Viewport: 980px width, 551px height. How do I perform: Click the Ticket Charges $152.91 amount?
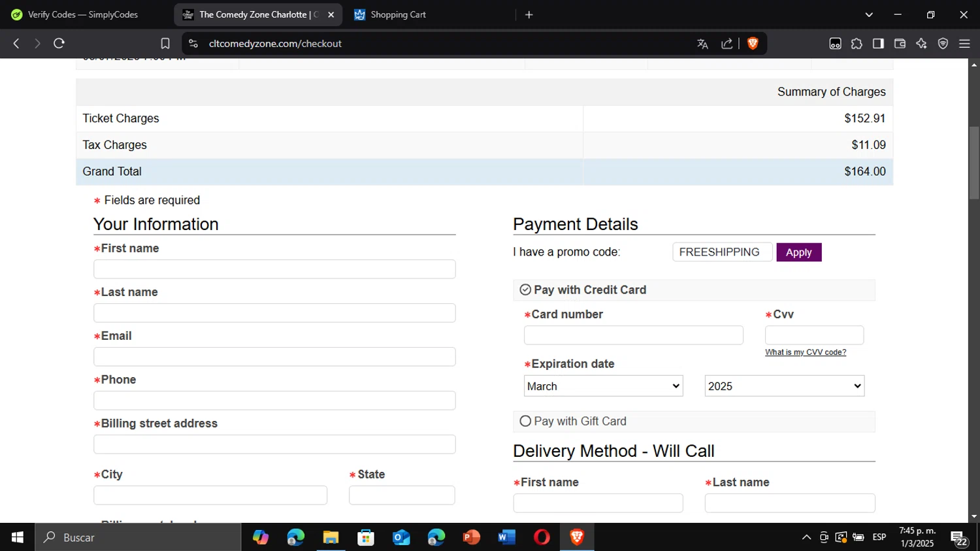click(x=865, y=119)
